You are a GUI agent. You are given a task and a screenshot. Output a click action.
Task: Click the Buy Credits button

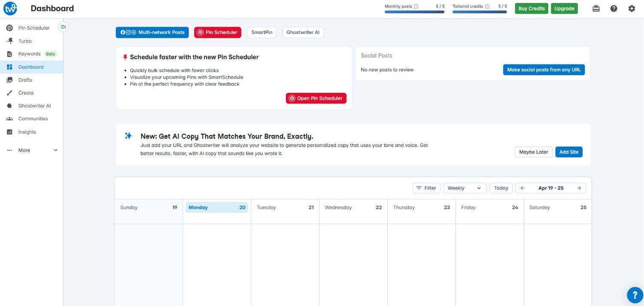point(531,9)
